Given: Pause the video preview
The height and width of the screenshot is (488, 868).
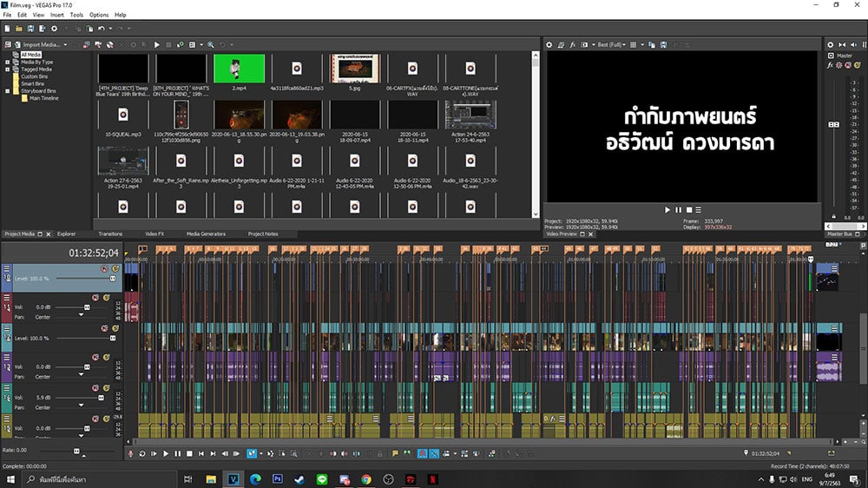Looking at the screenshot, I should [678, 210].
